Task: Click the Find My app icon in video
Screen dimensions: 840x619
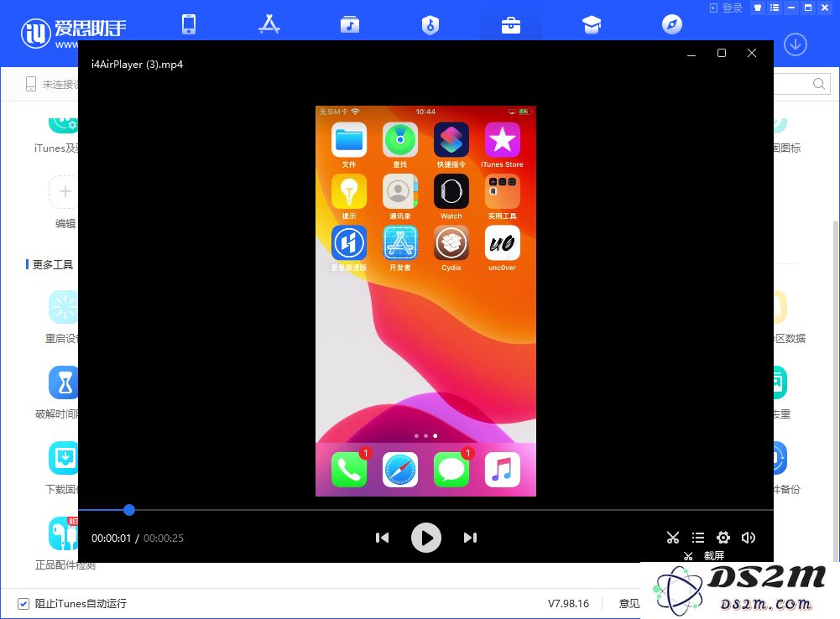Action: point(400,140)
